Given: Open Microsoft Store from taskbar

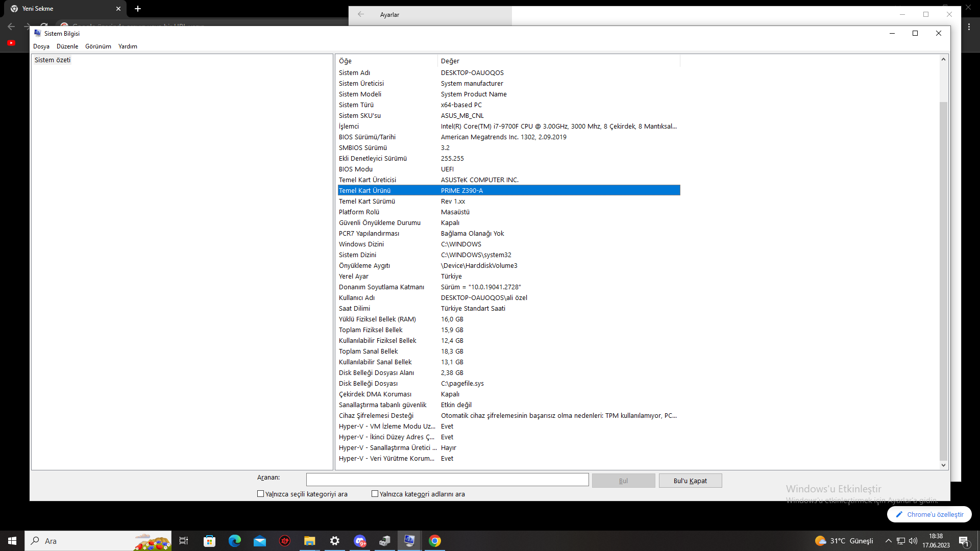Looking at the screenshot, I should click(x=209, y=541).
